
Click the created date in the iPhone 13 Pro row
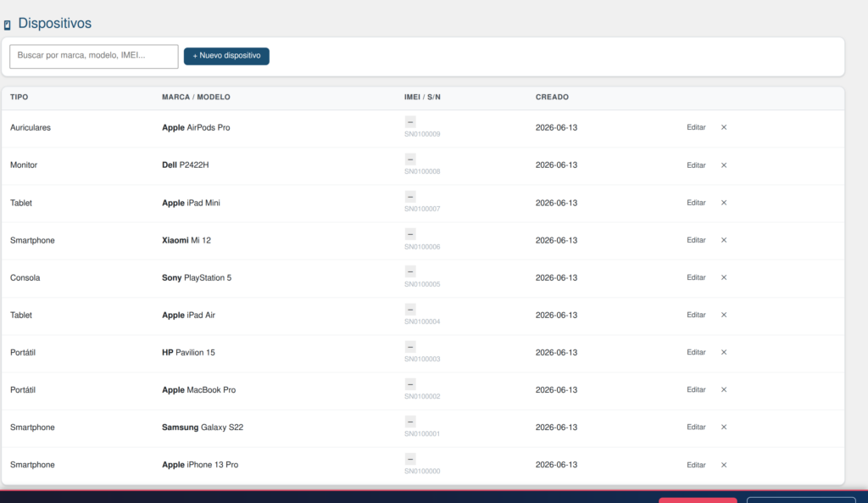coord(556,465)
